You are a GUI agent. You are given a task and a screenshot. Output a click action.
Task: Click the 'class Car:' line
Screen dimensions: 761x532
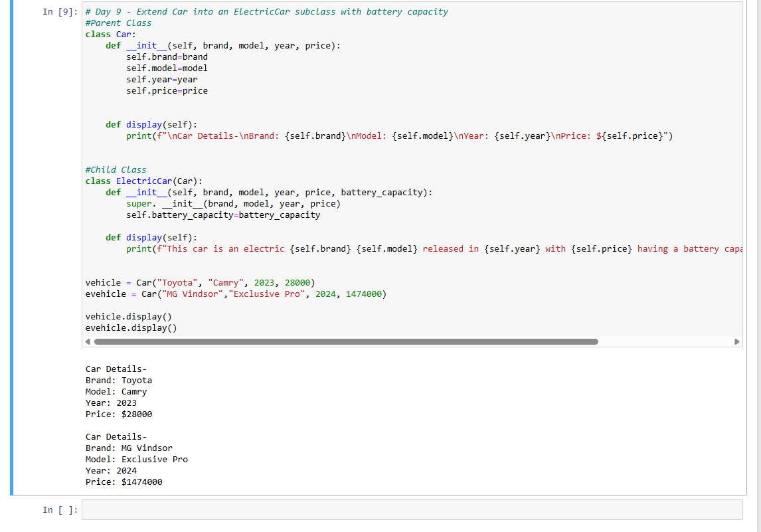[x=111, y=34]
